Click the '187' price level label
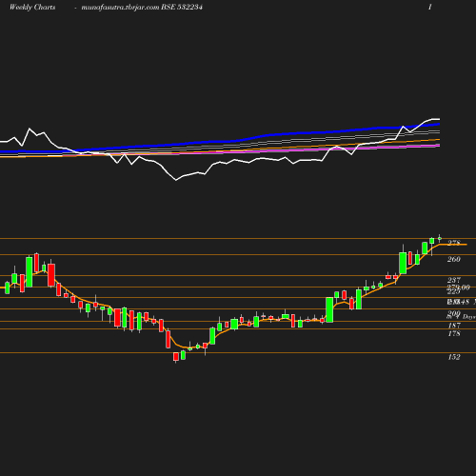The height and width of the screenshot is (476, 476). (454, 326)
